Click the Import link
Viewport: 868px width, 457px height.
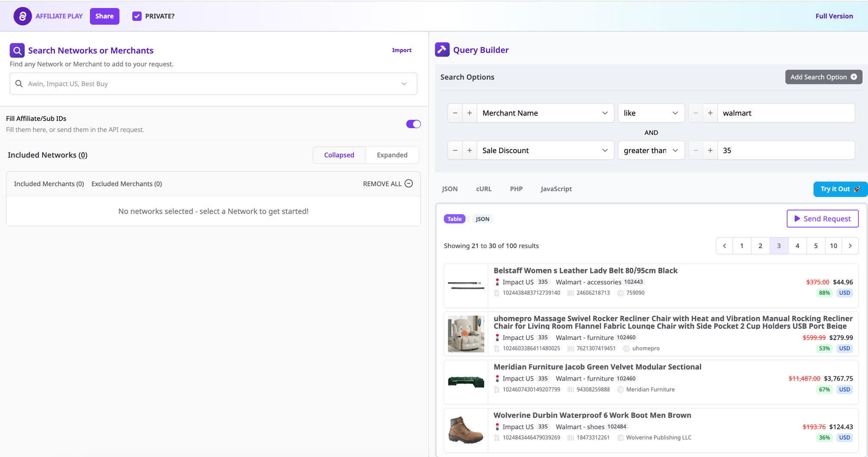(402, 50)
